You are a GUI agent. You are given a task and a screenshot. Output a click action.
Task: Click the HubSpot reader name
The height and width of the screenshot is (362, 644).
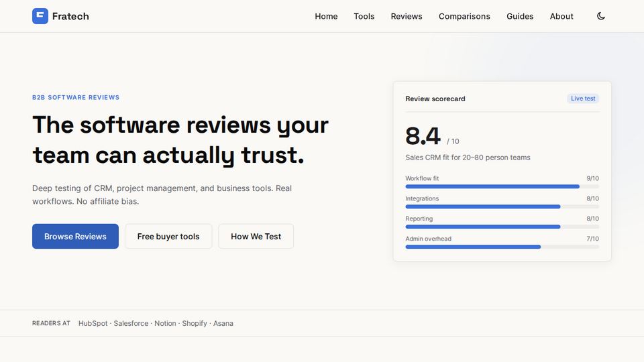[93, 323]
